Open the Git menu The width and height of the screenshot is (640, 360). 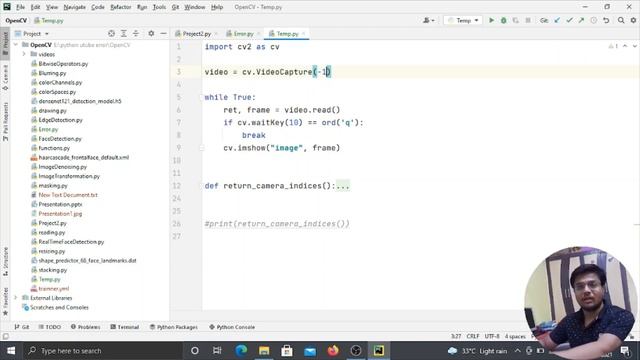click(x=175, y=7)
